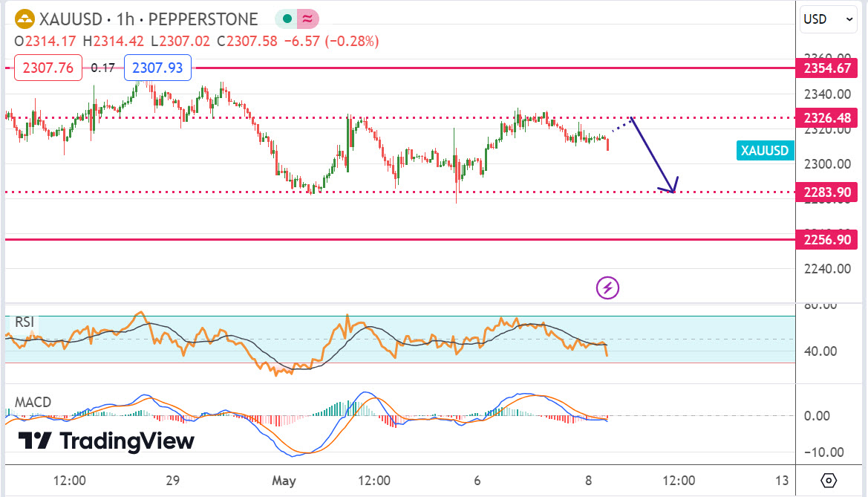Select the MACD indicator label
868x497 pixels.
click(x=33, y=403)
